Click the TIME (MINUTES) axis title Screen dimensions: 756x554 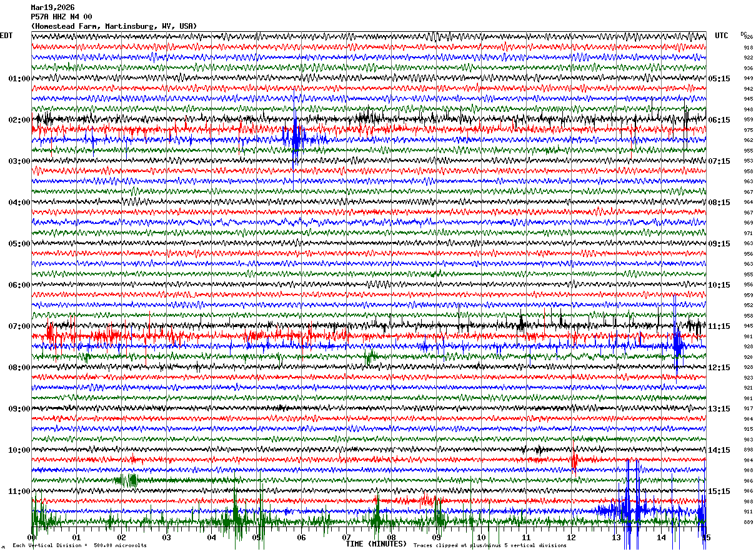point(376,544)
